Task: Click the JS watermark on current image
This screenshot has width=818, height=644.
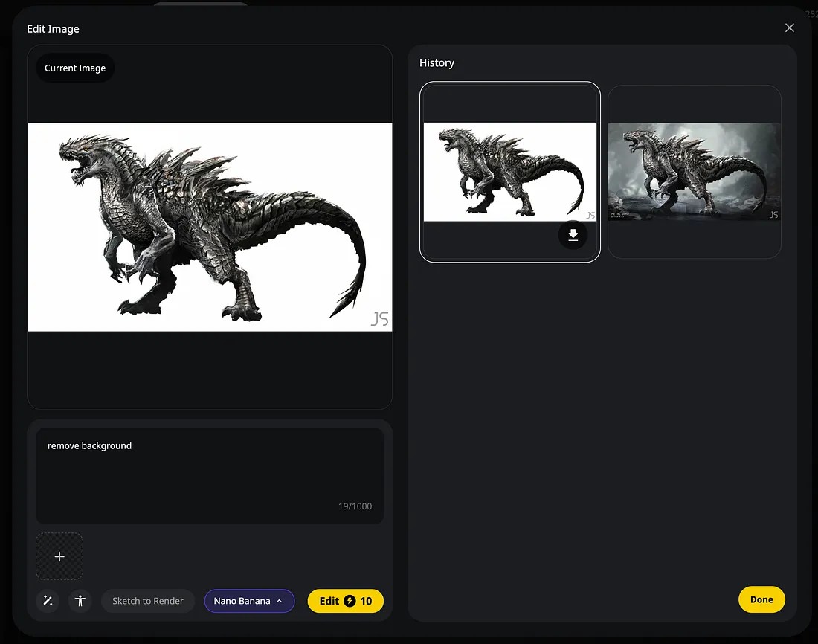Action: coord(379,319)
